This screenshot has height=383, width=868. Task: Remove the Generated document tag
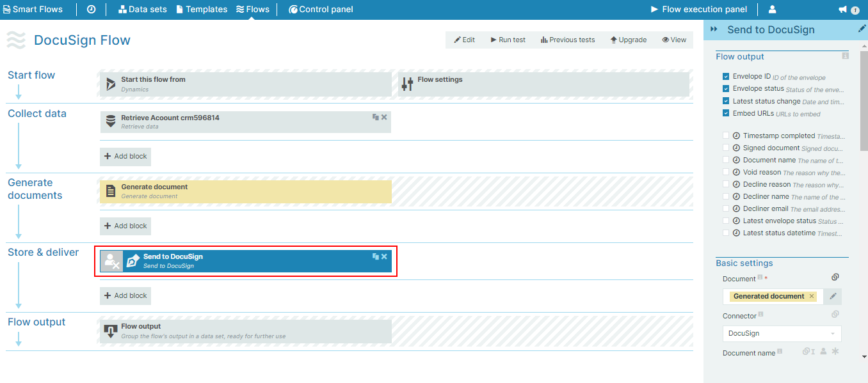click(812, 296)
